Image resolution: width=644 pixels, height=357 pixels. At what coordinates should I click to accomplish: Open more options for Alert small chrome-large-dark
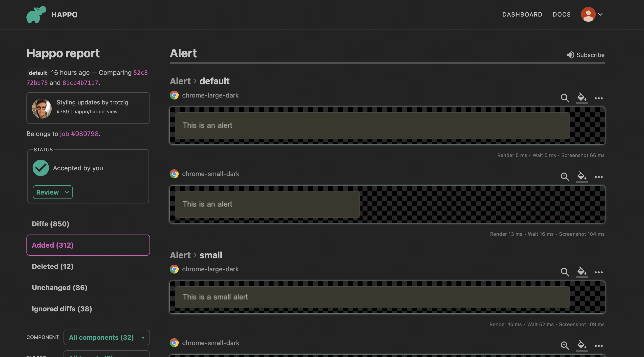(x=599, y=272)
